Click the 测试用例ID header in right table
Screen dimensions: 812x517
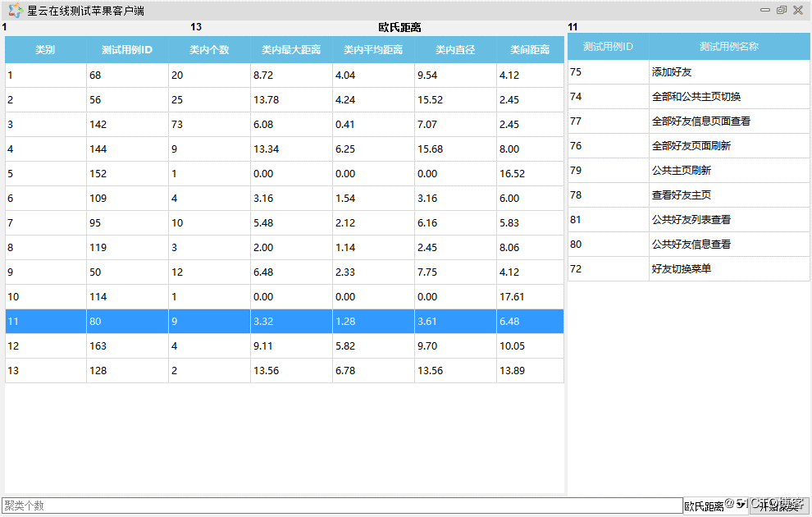tap(608, 47)
